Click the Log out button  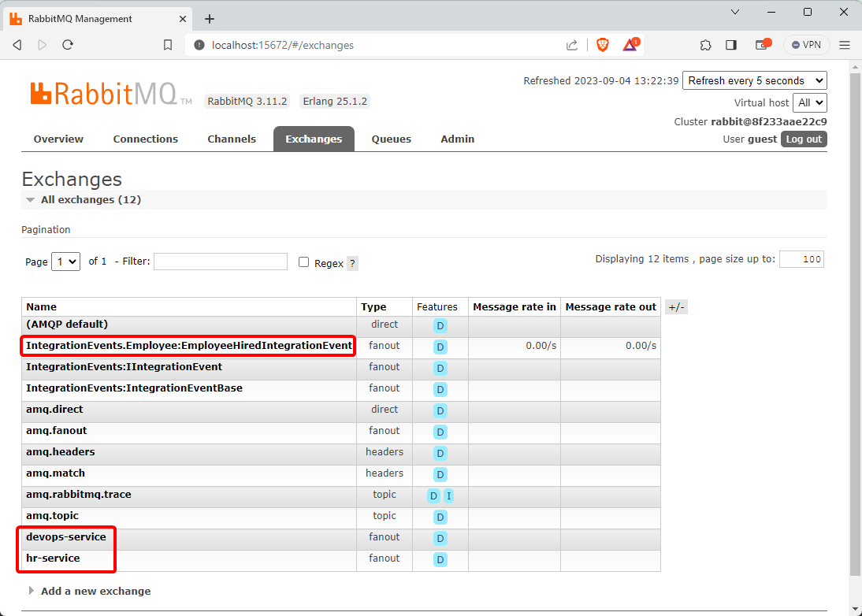click(804, 139)
